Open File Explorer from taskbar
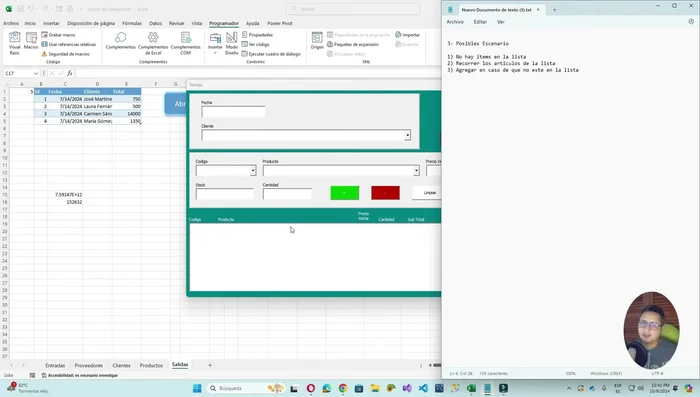The image size is (700, 397). (375, 389)
